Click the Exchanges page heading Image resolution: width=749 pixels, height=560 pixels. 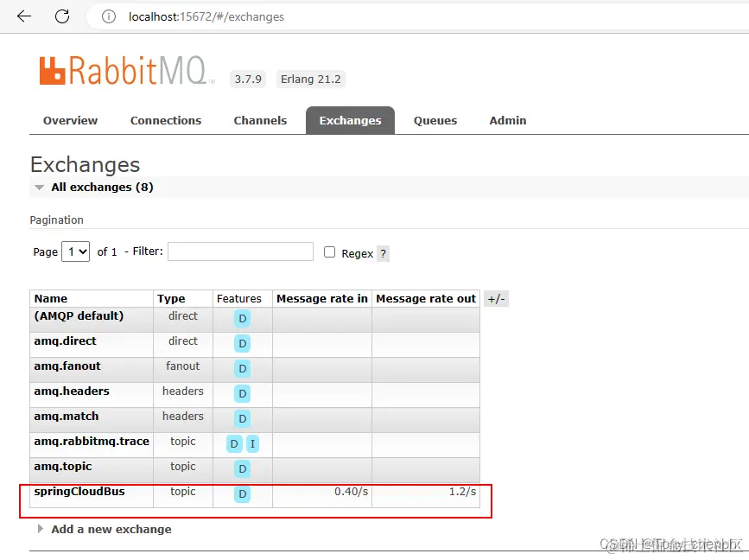85,165
